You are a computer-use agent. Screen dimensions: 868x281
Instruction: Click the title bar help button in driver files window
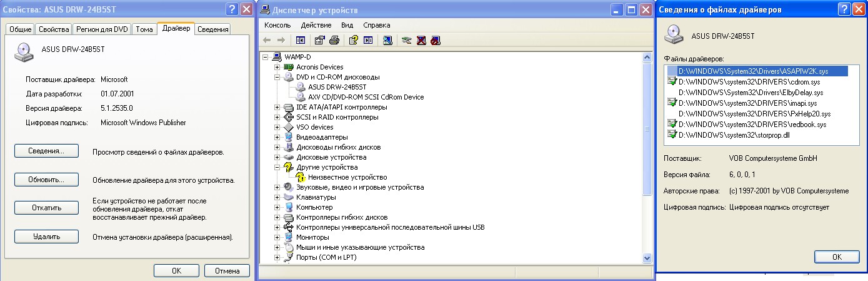(x=844, y=9)
